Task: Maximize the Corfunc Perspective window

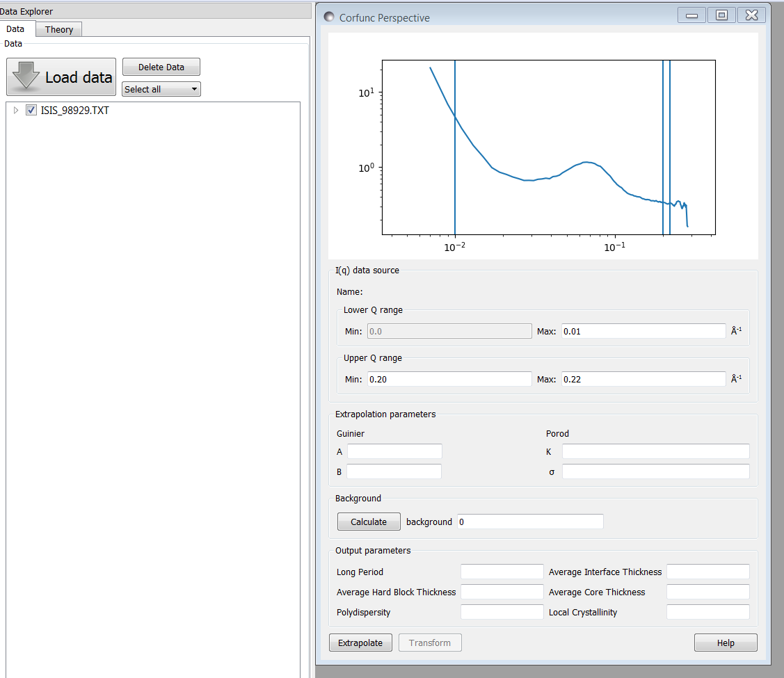Action: point(721,15)
